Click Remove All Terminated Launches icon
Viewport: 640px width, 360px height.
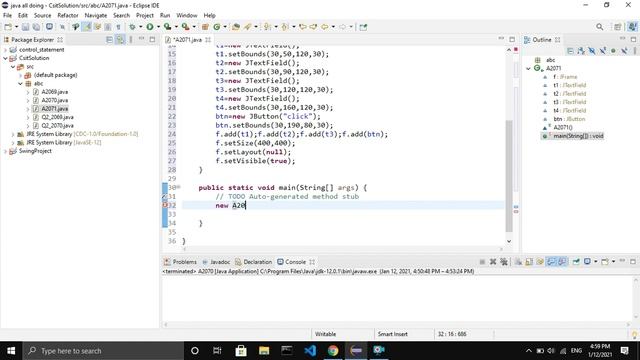click(x=504, y=262)
